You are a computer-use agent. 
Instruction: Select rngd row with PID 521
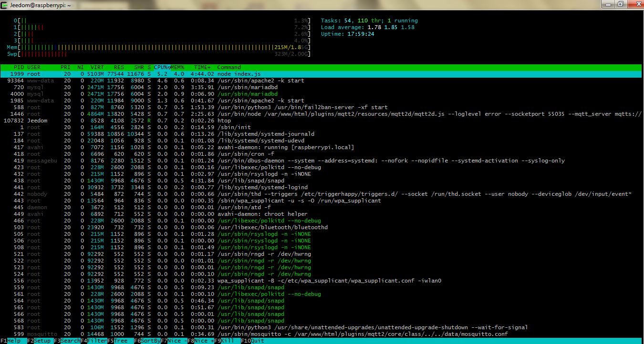tap(321, 254)
